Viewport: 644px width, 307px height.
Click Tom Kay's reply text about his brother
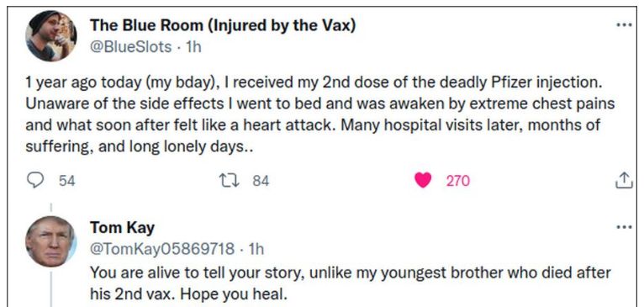pos(351,283)
